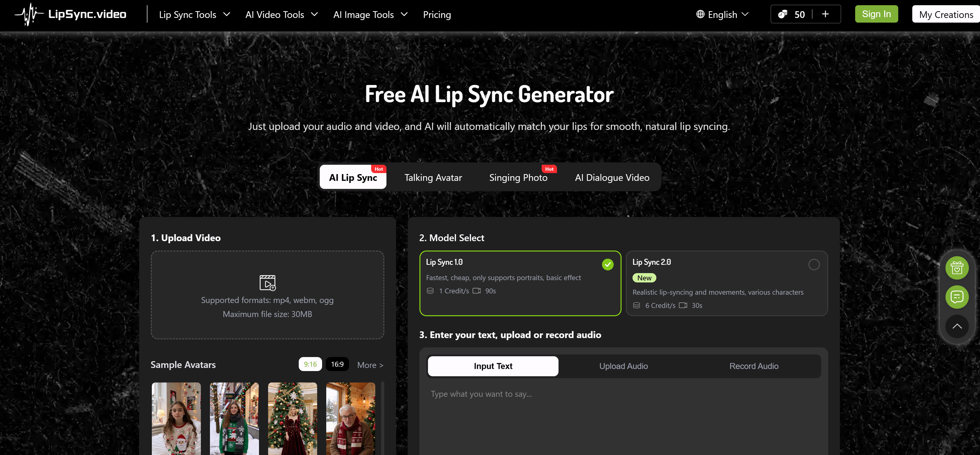Image resolution: width=980 pixels, height=455 pixels.
Task: Switch to the Upload Audio tab
Action: click(623, 366)
